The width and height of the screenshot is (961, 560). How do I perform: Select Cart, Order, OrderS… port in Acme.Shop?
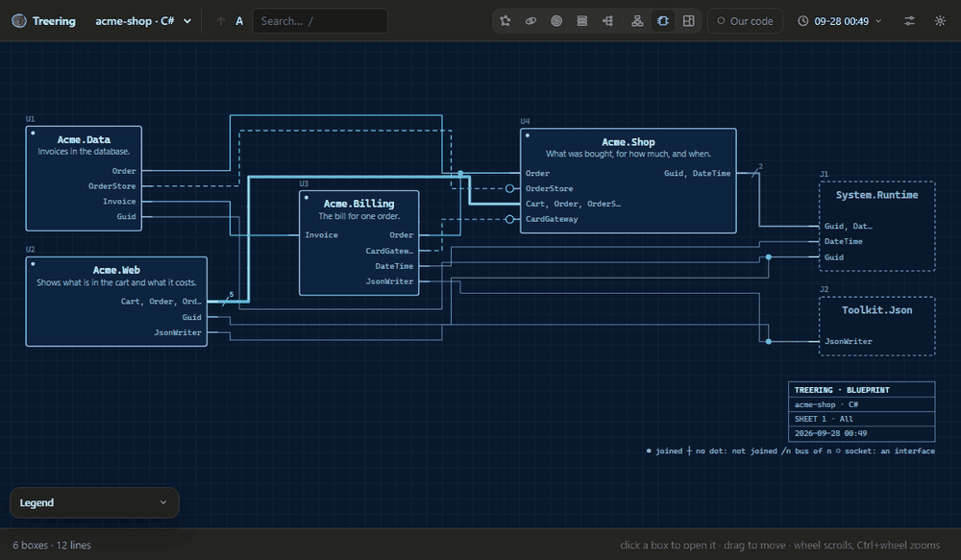pos(573,204)
